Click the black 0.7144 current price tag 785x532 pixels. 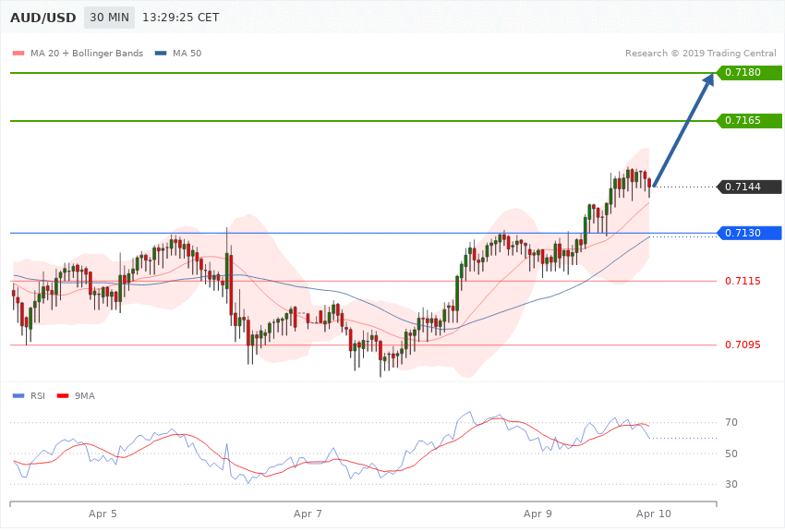point(750,187)
